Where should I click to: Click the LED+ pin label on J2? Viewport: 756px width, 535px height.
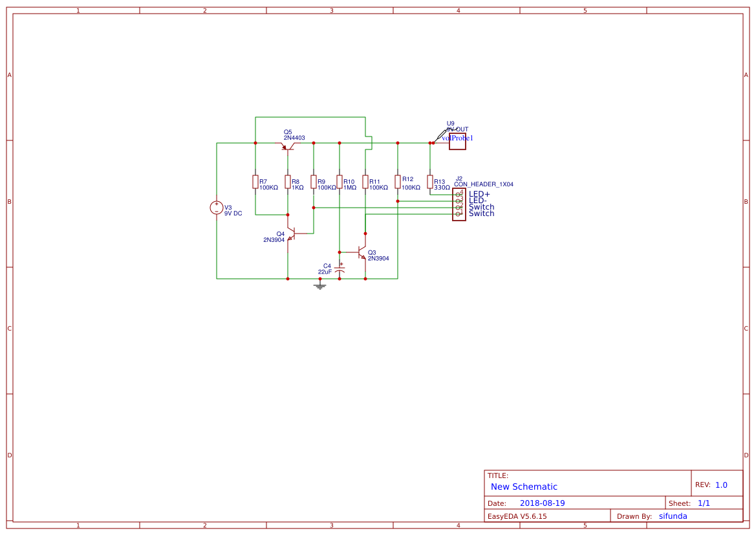[x=479, y=195]
